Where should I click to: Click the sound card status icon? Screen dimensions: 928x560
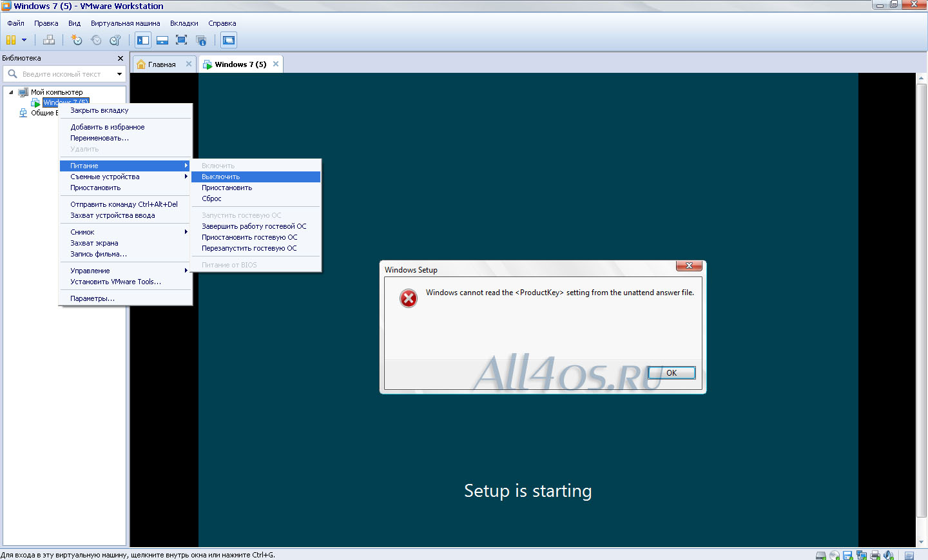[889, 555]
